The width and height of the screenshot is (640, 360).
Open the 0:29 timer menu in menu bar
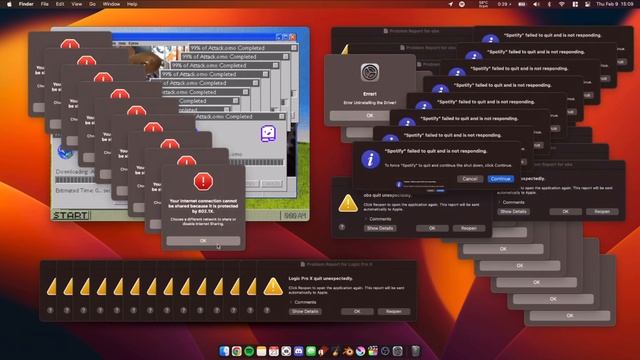tap(503, 4)
